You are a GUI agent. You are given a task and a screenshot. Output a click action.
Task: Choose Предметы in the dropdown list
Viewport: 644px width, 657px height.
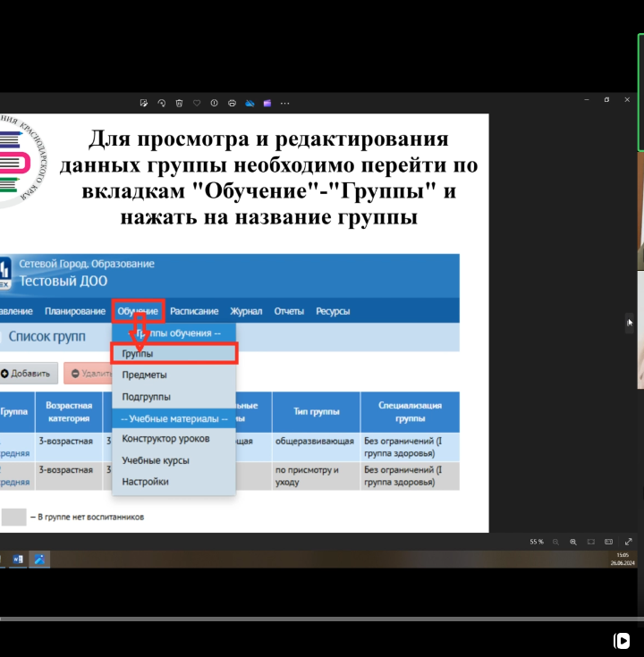click(x=144, y=375)
